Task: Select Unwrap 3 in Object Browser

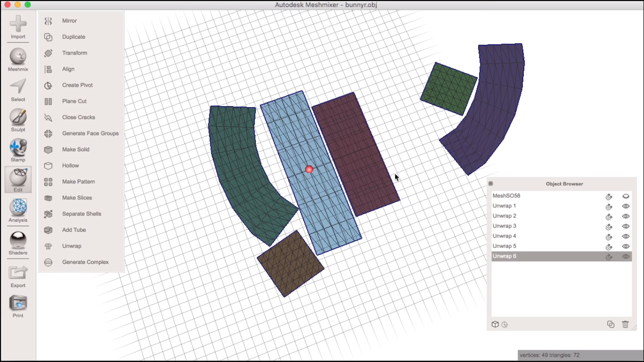Action: [561, 226]
